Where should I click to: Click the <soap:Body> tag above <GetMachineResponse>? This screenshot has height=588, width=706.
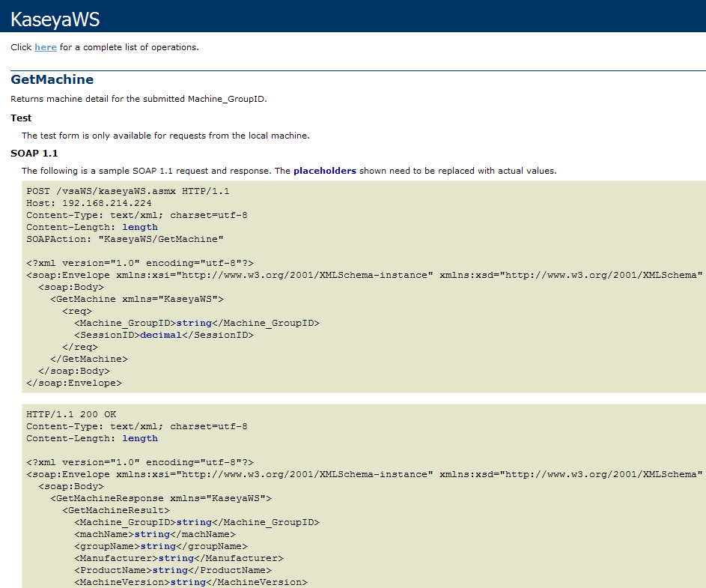(x=71, y=487)
